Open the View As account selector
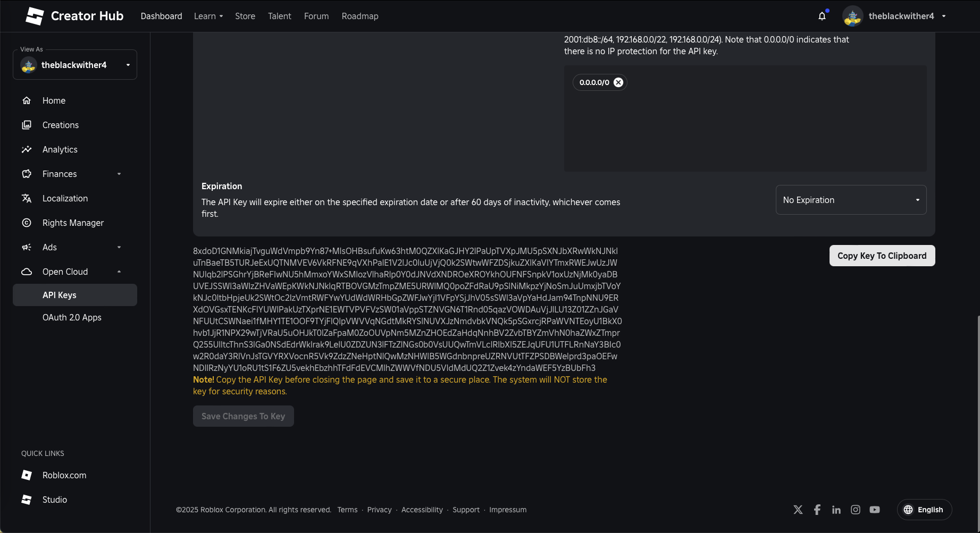 (x=75, y=65)
